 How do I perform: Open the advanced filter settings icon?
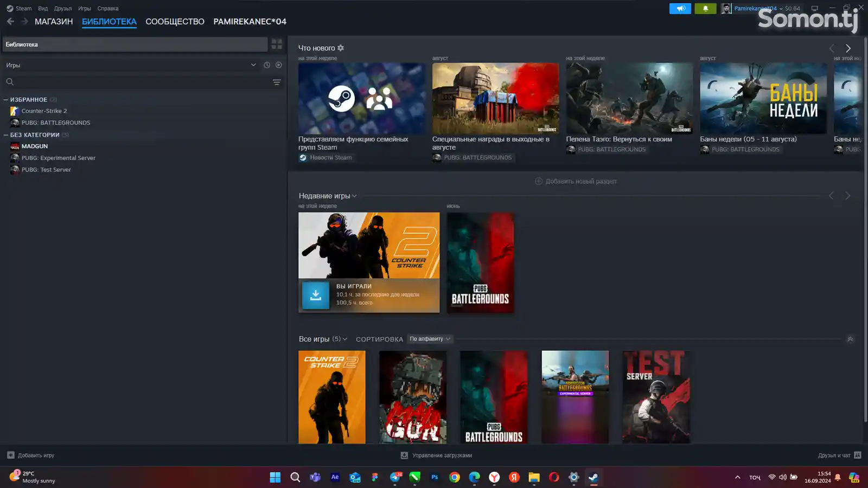click(277, 82)
